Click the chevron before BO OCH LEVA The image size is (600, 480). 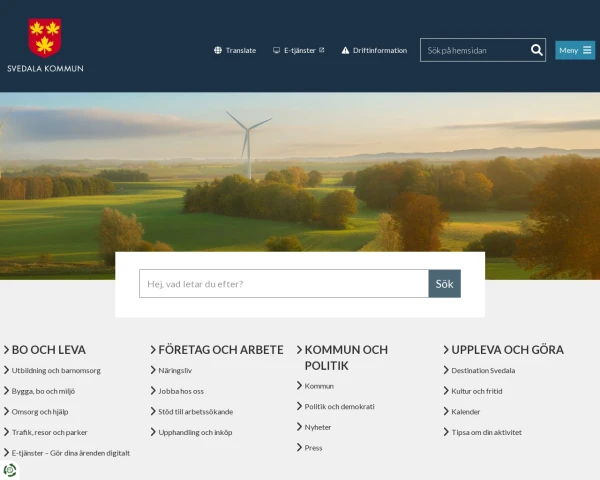click(7, 349)
